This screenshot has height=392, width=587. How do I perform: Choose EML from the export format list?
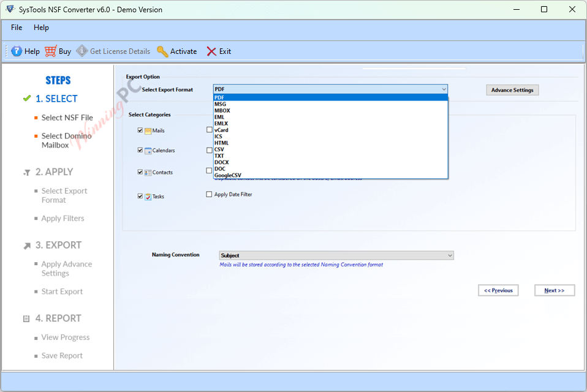[x=330, y=117]
